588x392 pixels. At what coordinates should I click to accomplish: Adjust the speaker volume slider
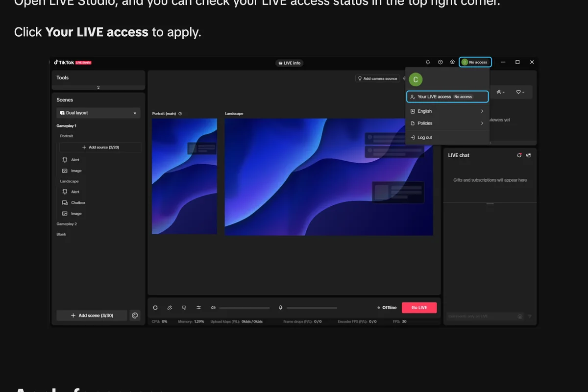245,308
